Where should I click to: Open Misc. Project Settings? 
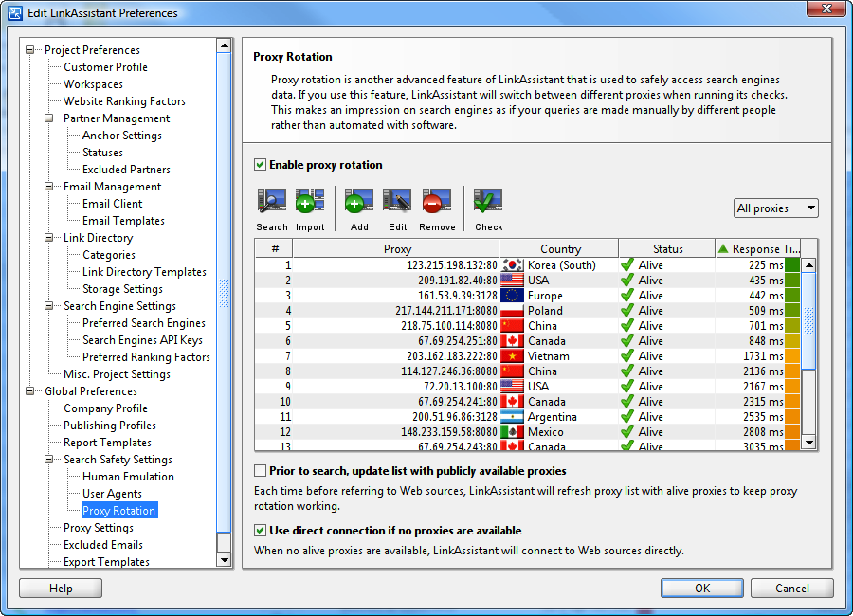click(x=117, y=374)
